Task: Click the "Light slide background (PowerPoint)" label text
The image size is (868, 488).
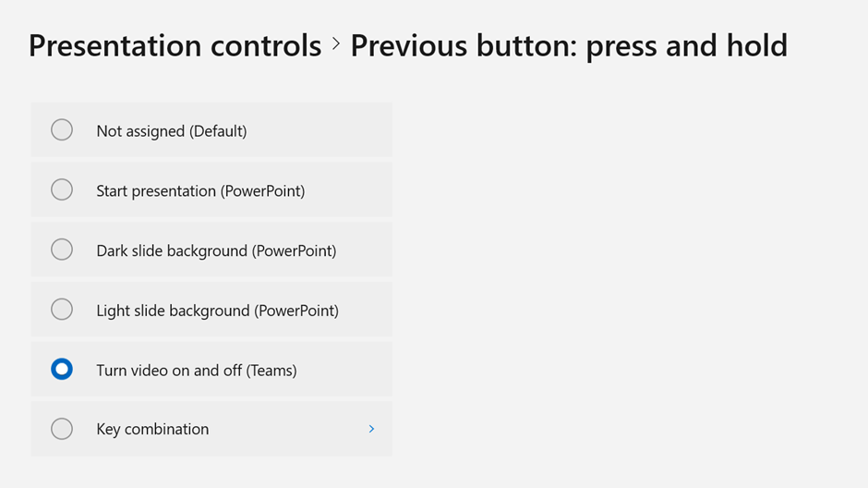Action: pyautogui.click(x=217, y=311)
